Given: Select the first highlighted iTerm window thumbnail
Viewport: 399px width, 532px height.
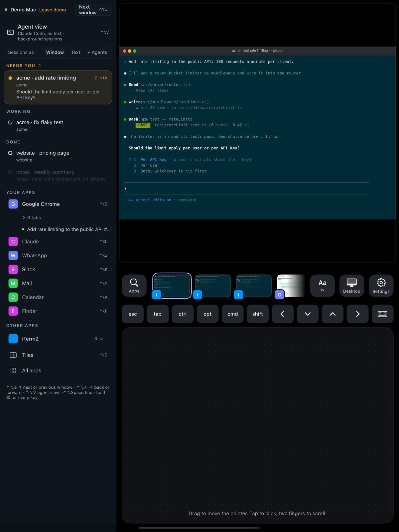Looking at the screenshot, I should click(x=172, y=286).
